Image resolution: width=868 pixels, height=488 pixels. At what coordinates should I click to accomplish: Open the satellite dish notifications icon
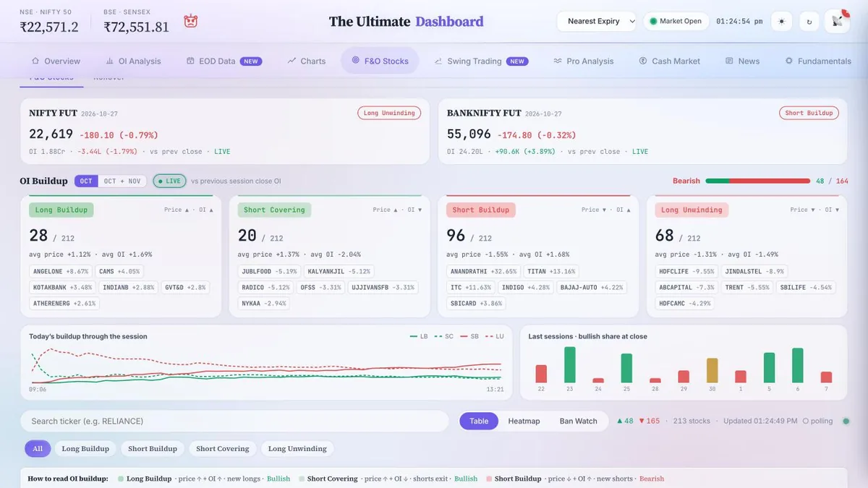pyautogui.click(x=838, y=22)
